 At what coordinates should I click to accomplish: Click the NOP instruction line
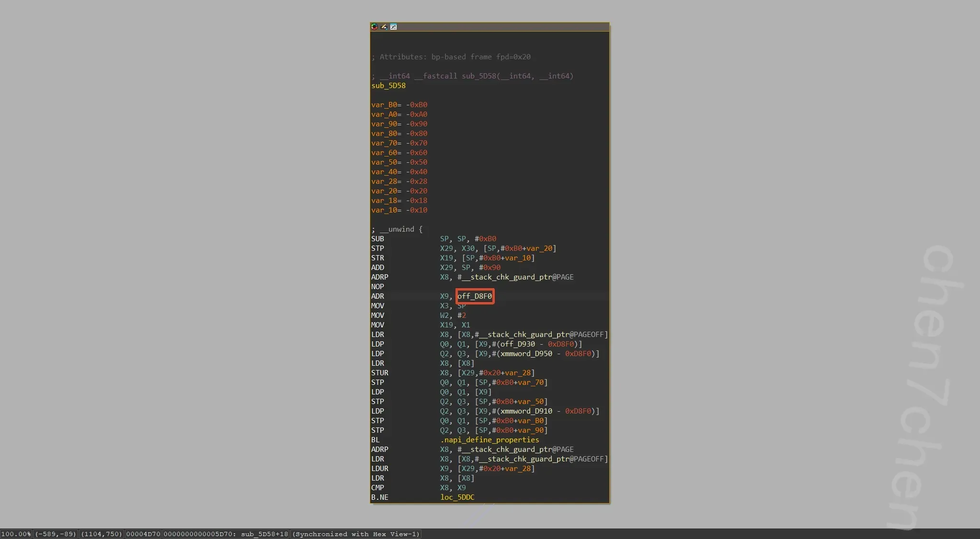click(377, 287)
